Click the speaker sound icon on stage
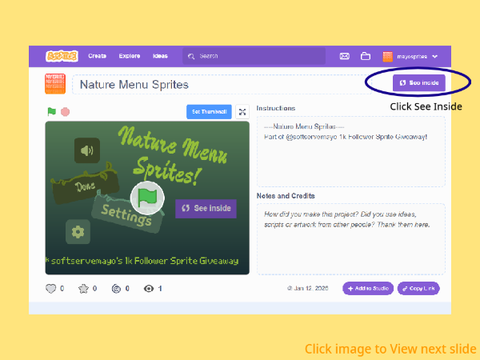480x360 pixels. tap(87, 150)
